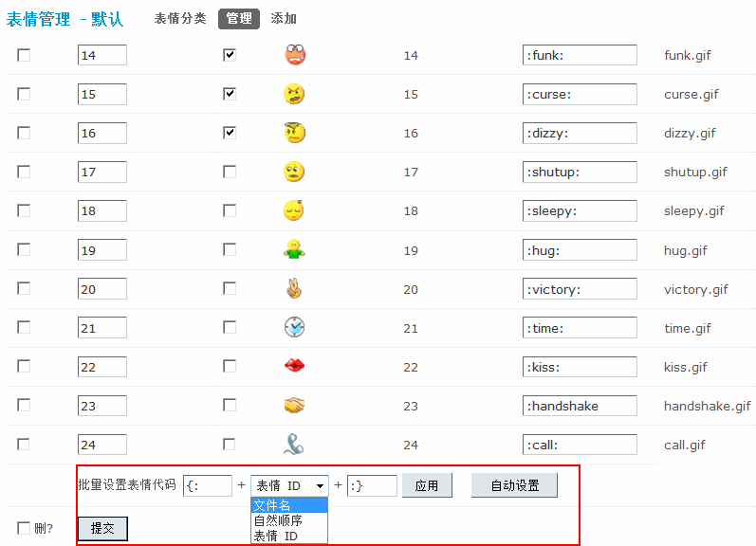Click the order field containing 14
This screenshot has width=756, height=546.
point(102,55)
